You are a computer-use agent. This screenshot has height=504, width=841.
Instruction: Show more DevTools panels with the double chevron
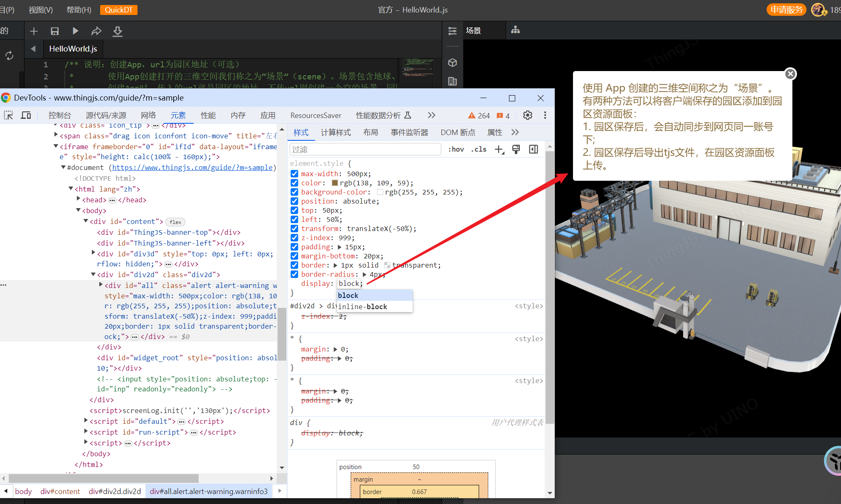click(x=432, y=115)
